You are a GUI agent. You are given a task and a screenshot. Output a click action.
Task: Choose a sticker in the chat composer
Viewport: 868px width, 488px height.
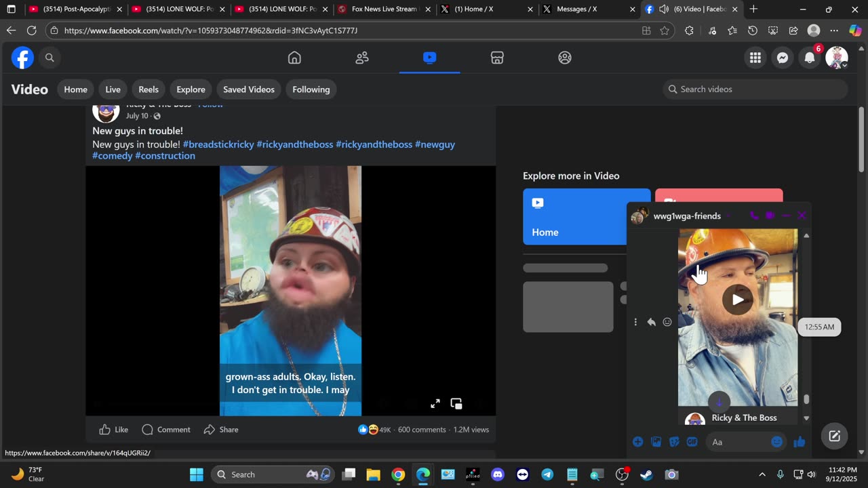(674, 442)
